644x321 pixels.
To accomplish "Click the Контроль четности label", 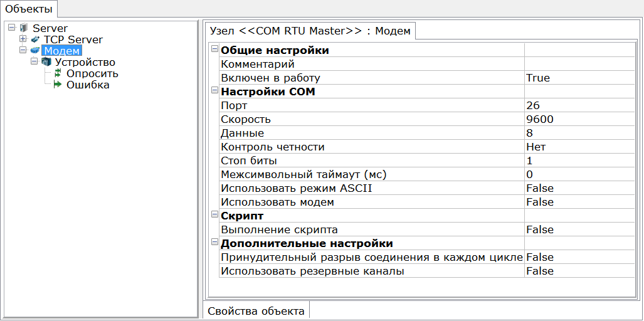I will pyautogui.click(x=273, y=147).
